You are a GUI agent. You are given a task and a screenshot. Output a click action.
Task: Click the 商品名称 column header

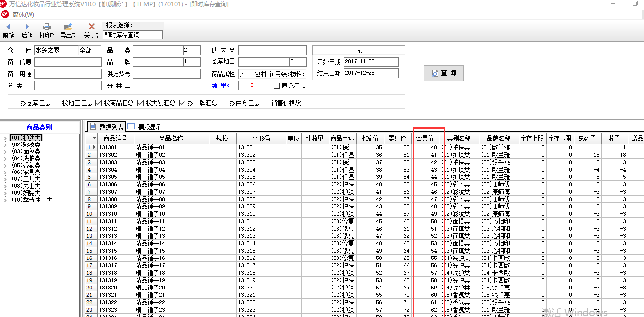click(171, 139)
